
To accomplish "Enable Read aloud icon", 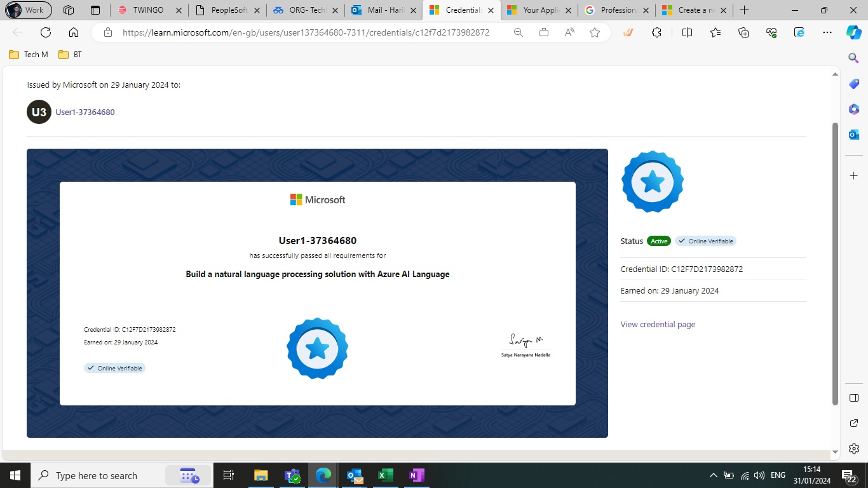I will 569,32.
